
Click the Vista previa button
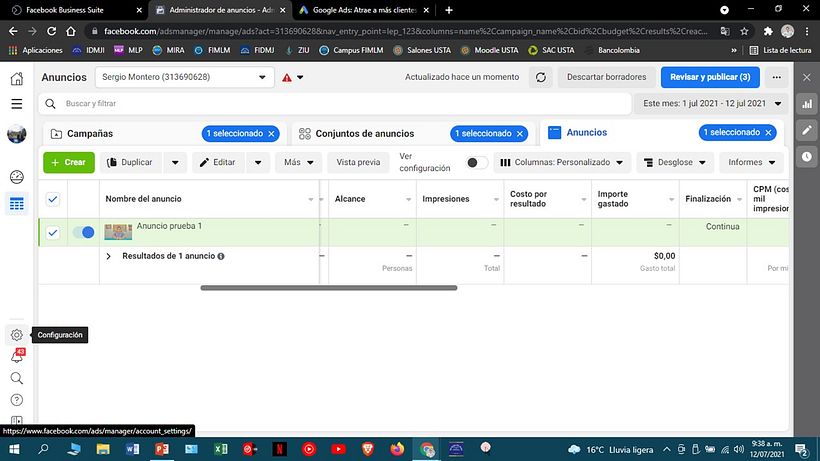coord(358,163)
